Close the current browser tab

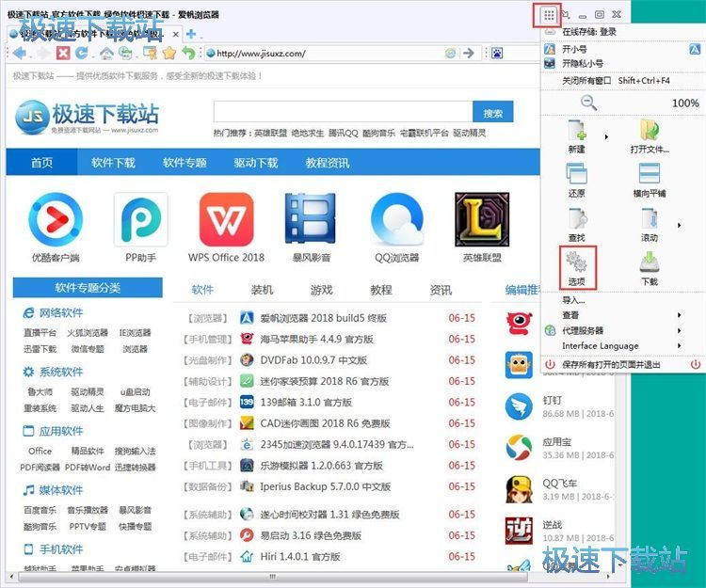pyautogui.click(x=176, y=34)
